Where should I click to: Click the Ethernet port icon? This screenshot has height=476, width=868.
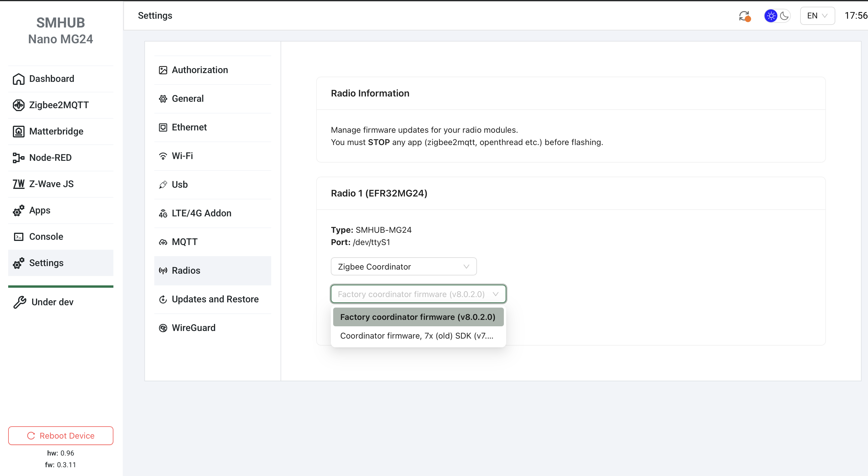(x=163, y=127)
